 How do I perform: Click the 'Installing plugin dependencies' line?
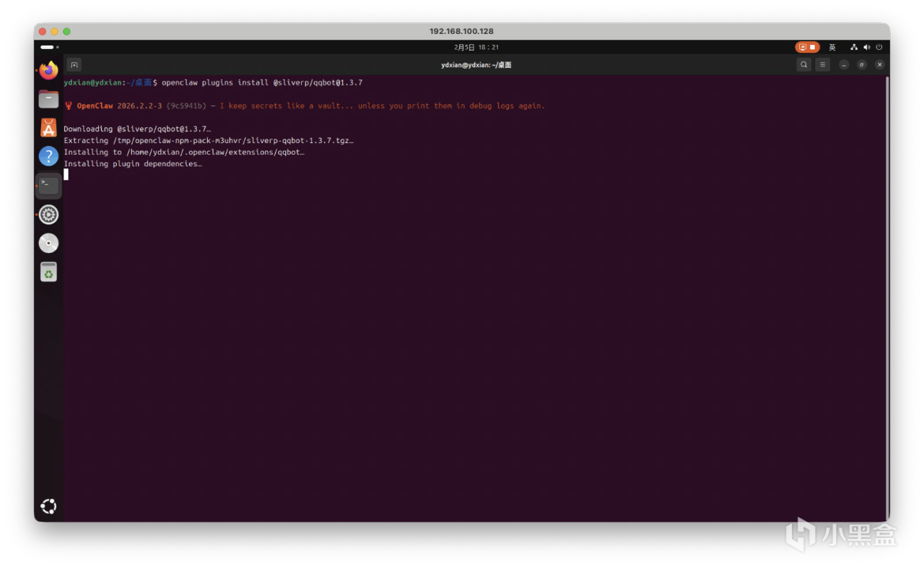tap(133, 164)
